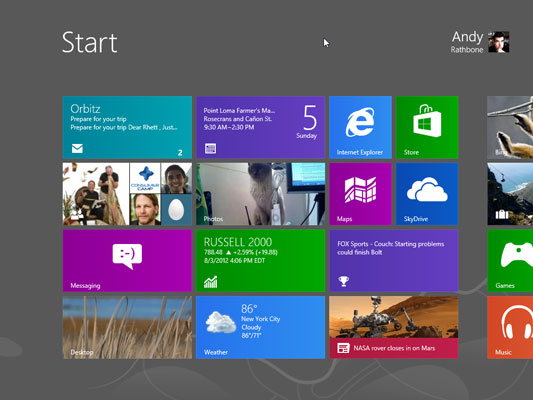Click the Andy Rathbone user name

click(467, 42)
